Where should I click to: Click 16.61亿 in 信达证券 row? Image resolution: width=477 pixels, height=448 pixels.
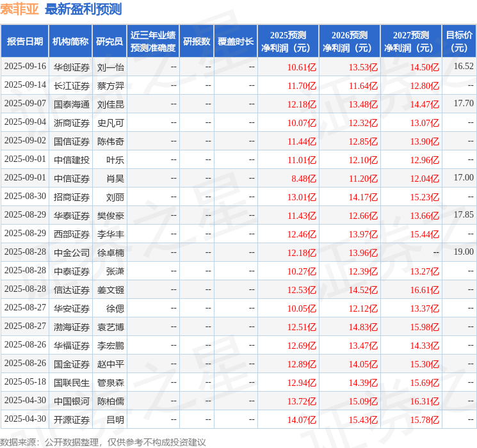(424, 290)
